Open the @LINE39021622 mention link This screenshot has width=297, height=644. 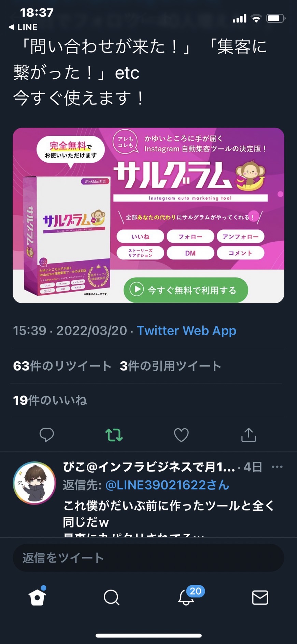point(167,485)
